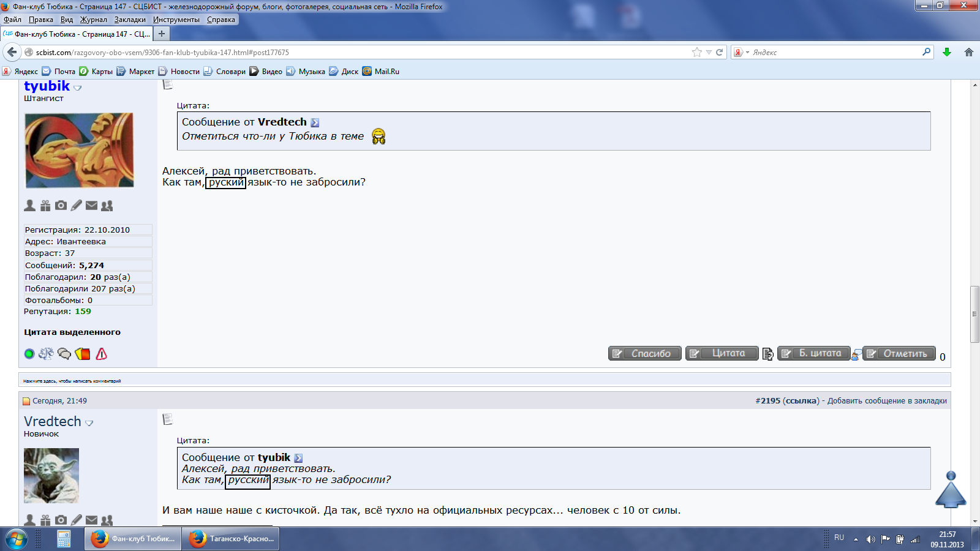This screenshot has height=551, width=980.
Task: Click the Yandex search input field
Action: coord(833,53)
